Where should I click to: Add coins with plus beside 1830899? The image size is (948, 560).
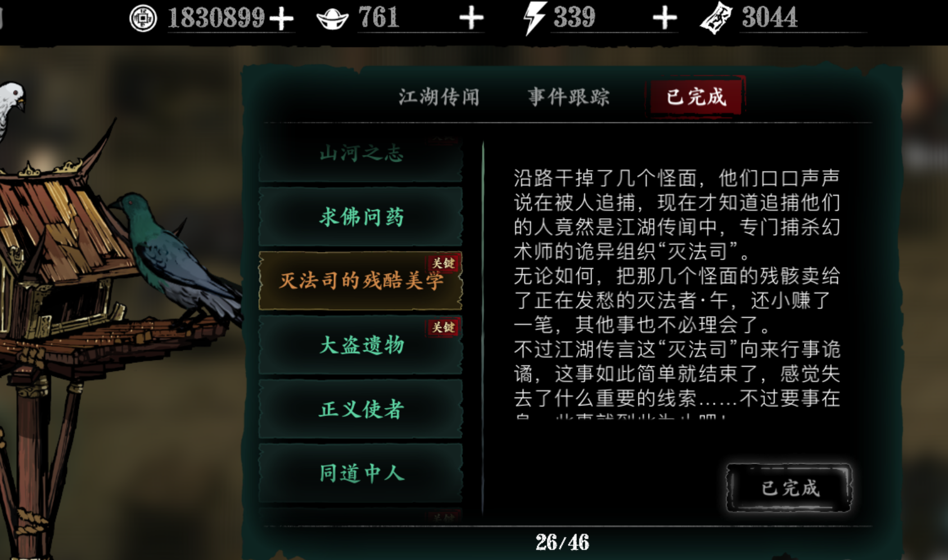click(281, 19)
